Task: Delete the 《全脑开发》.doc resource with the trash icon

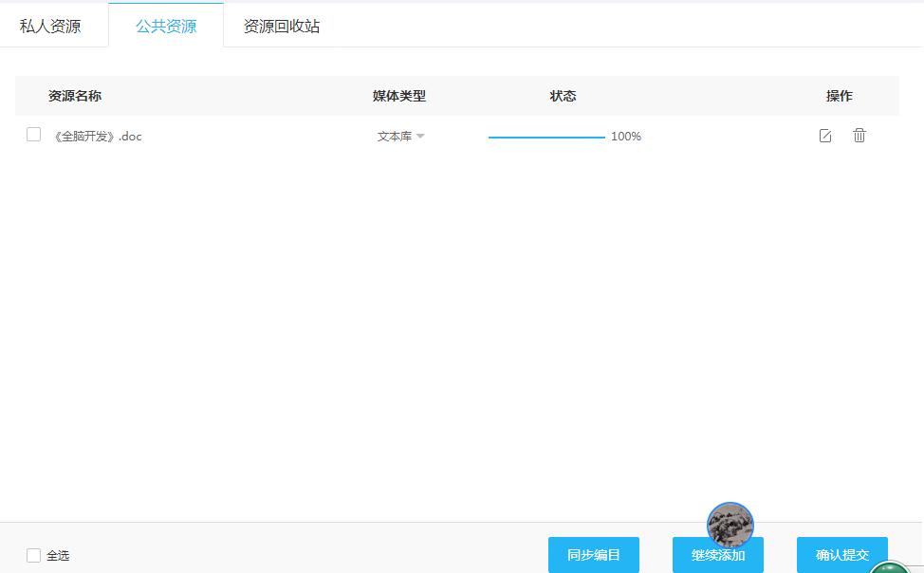Action: click(x=859, y=136)
